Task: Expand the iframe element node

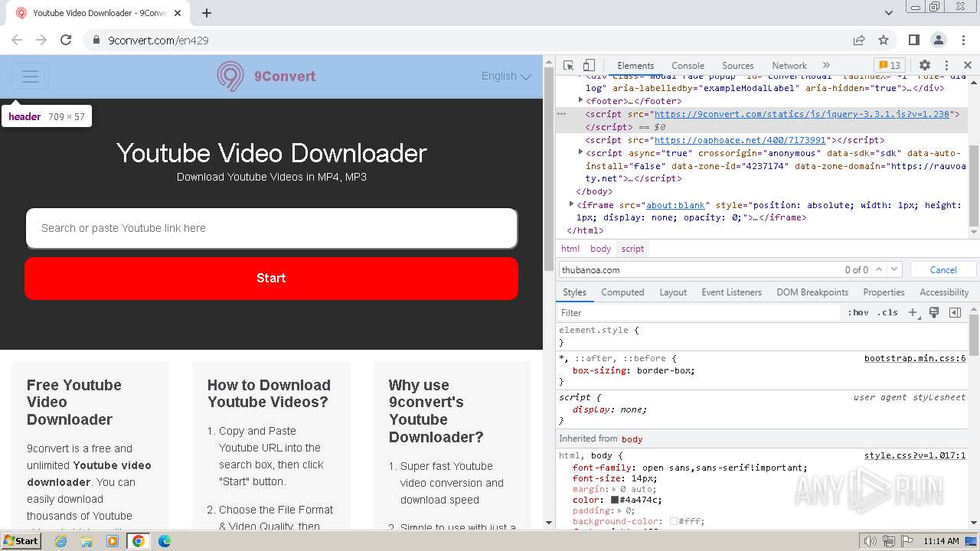Action: (x=572, y=204)
